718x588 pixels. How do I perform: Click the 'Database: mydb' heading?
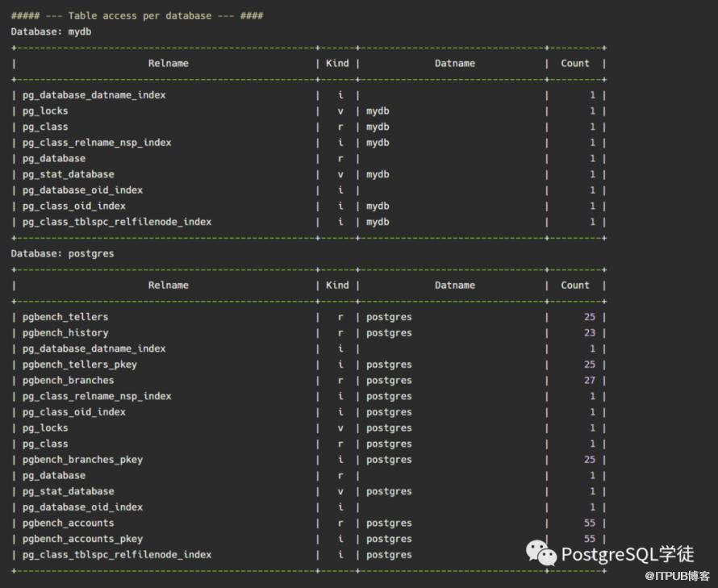[50, 31]
